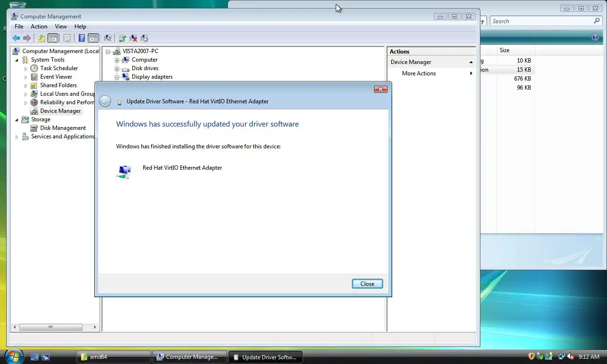Open the Help menu
This screenshot has height=364, width=607.
pyautogui.click(x=80, y=27)
